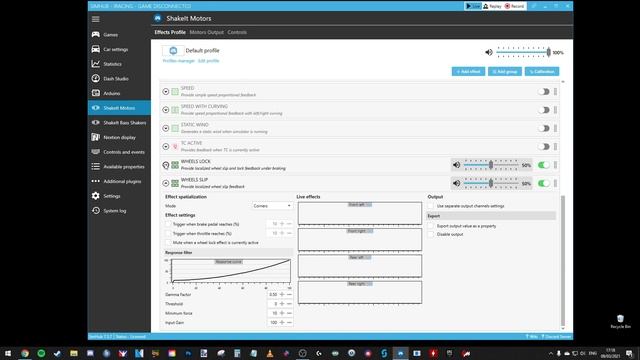Click the Record button in the title bar

(514, 6)
